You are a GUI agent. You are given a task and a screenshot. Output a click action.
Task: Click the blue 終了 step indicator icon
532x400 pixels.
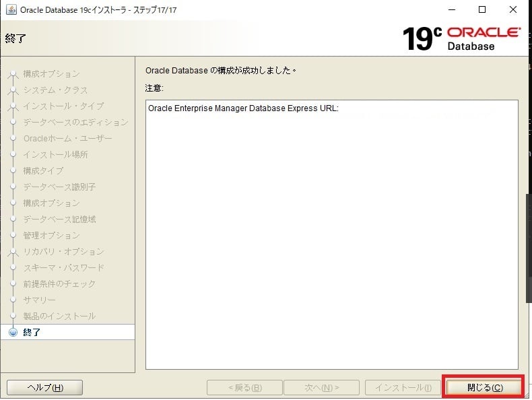12,332
